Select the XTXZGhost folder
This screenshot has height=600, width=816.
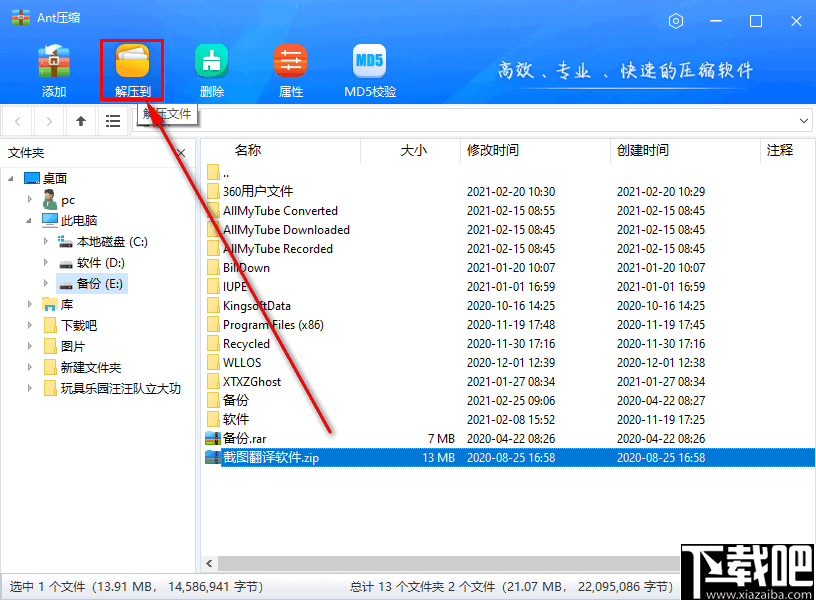click(x=508, y=381)
